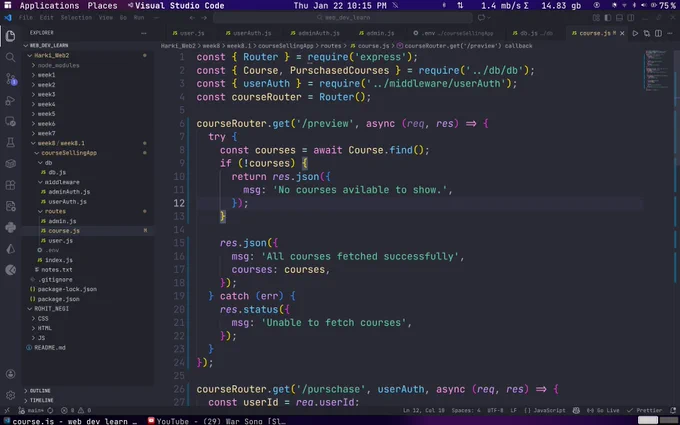Open the Python extension icon in activity bar

[x=10, y=227]
